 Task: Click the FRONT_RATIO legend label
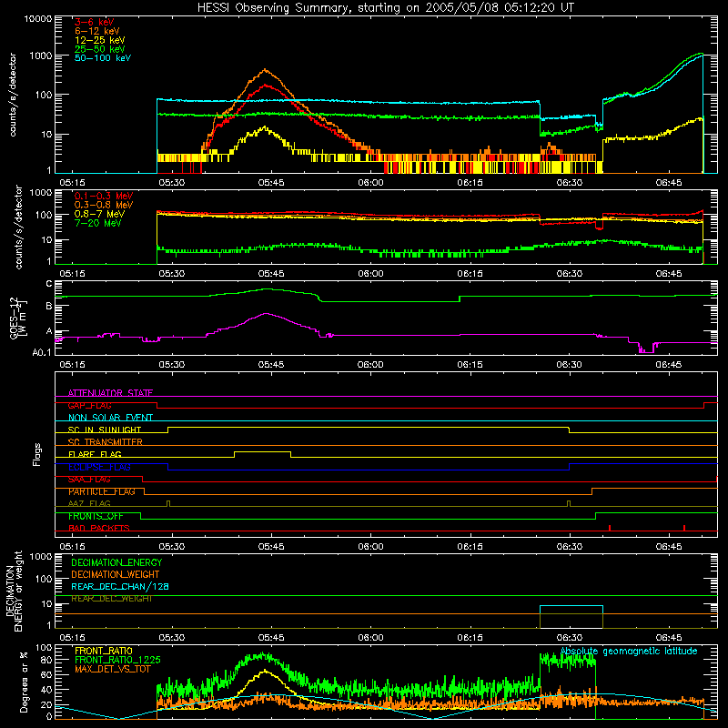(x=104, y=651)
